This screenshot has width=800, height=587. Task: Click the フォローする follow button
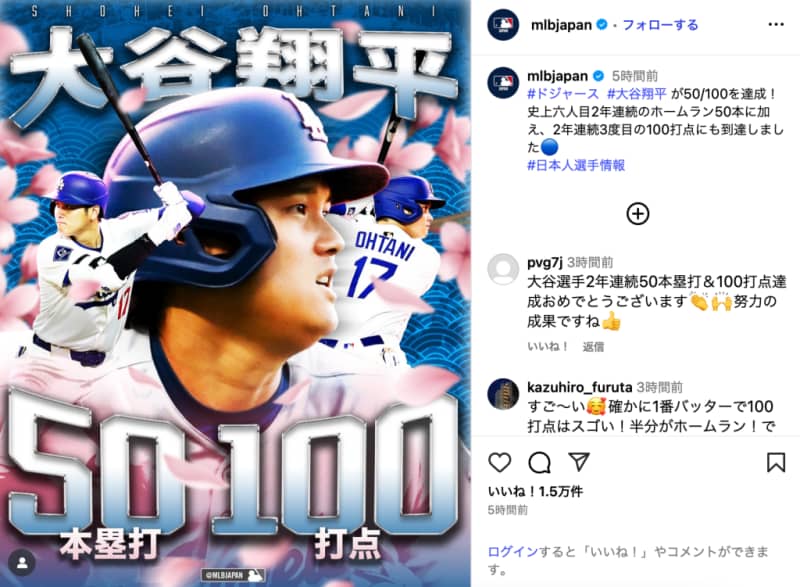[660, 24]
